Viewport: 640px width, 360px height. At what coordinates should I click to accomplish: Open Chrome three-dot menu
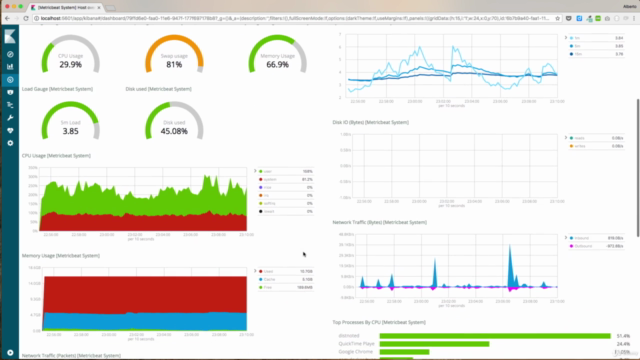click(x=634, y=18)
